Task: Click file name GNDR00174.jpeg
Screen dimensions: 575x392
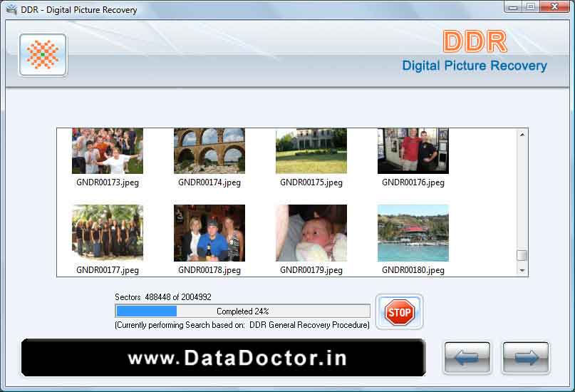Action: coord(209,182)
